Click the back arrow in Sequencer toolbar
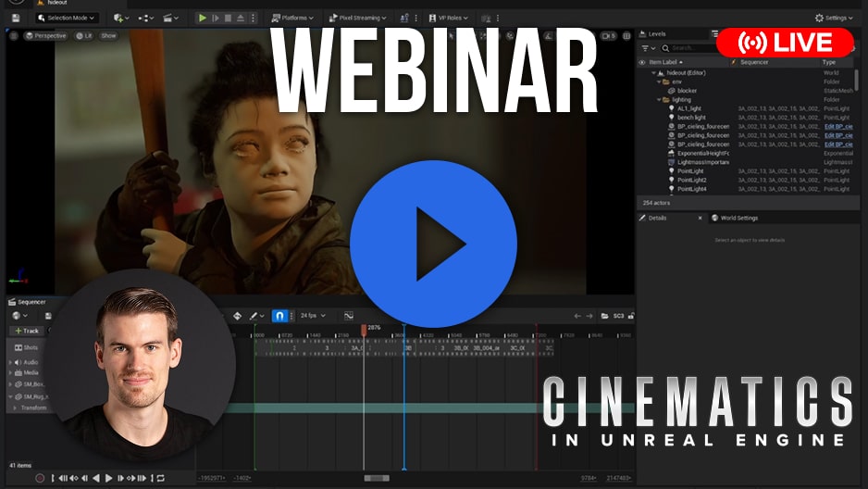This screenshot has height=489, width=868. 577,316
